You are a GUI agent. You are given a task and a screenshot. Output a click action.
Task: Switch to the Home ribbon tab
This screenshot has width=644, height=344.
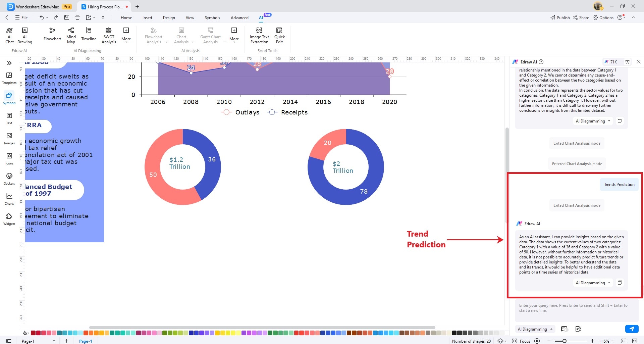click(126, 17)
